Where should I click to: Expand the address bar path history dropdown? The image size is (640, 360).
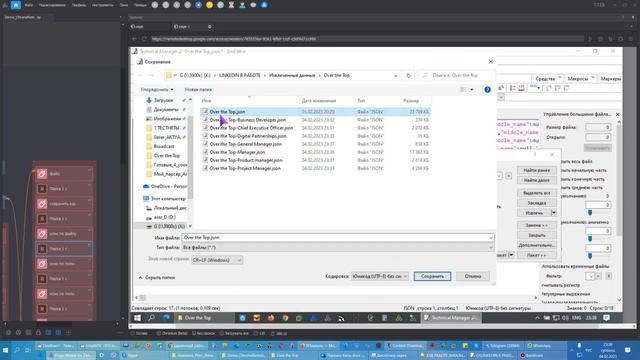396,76
